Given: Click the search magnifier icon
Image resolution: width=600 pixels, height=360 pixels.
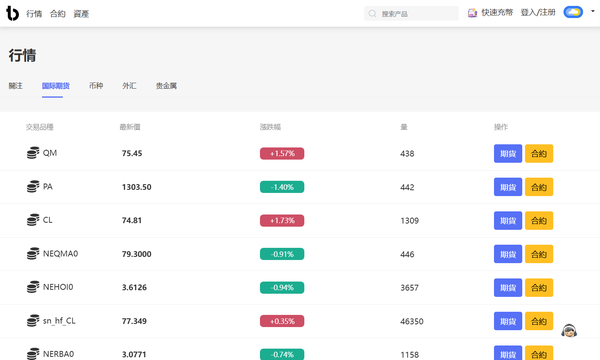Looking at the screenshot, I should click(372, 14).
